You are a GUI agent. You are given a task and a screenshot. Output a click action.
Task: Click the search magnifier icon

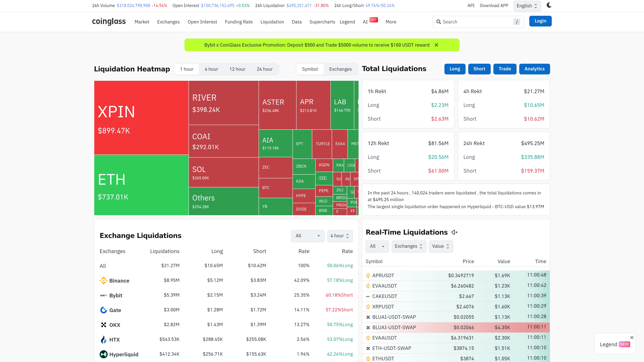439,22
